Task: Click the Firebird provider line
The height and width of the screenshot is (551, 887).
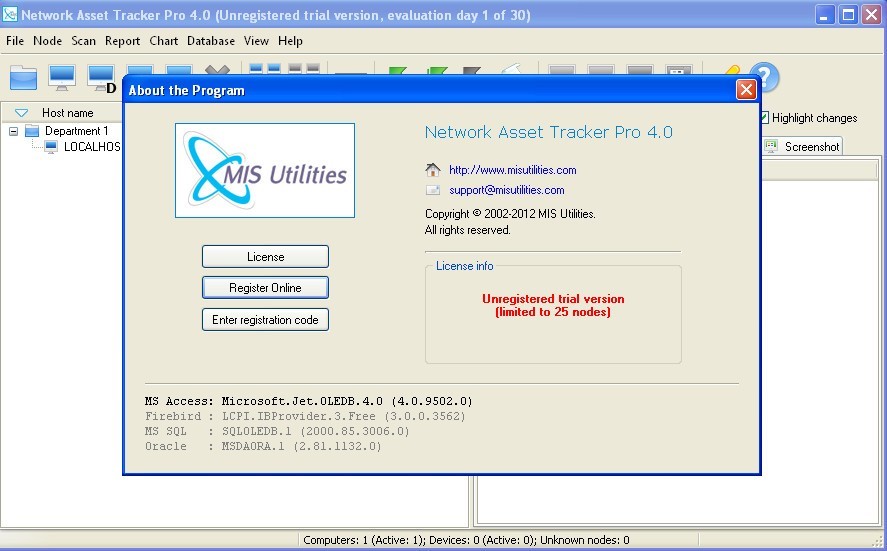Action: pyautogui.click(x=305, y=416)
